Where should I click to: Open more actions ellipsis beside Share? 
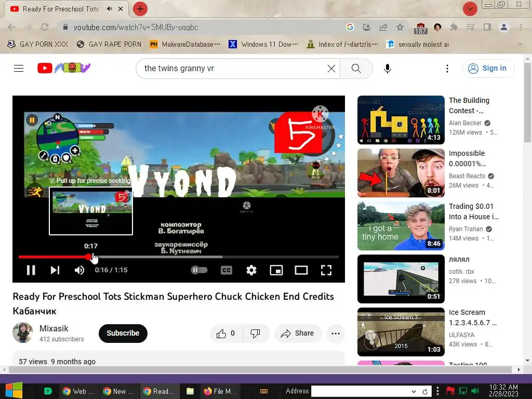coord(336,334)
